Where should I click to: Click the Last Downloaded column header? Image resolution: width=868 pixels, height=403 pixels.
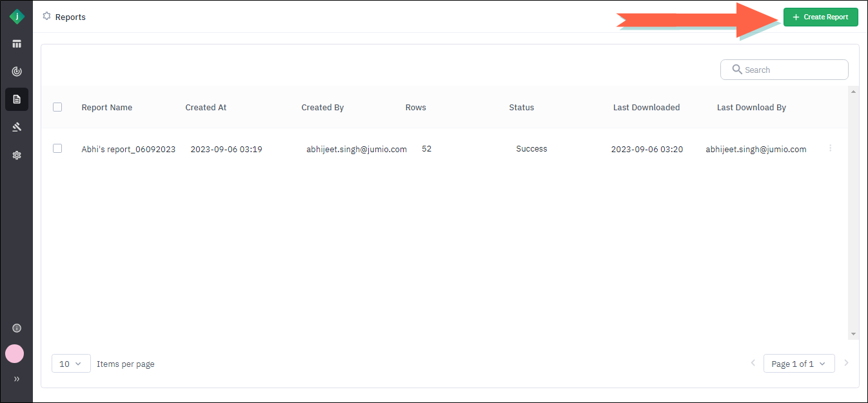646,108
